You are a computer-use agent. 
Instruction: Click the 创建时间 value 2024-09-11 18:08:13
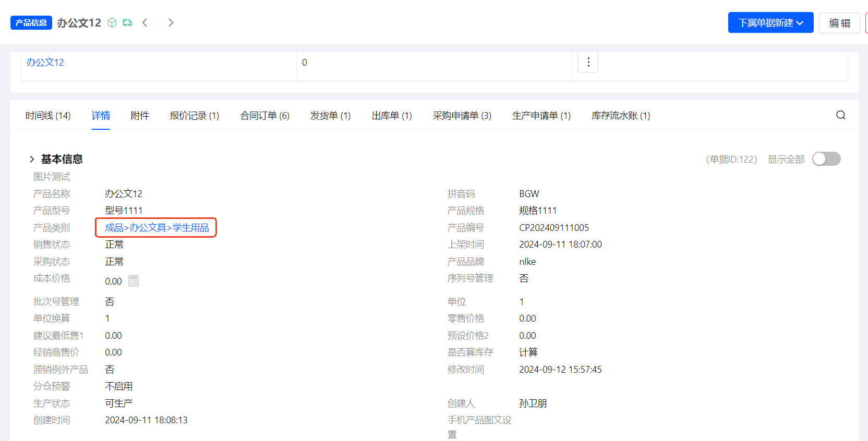[146, 420]
